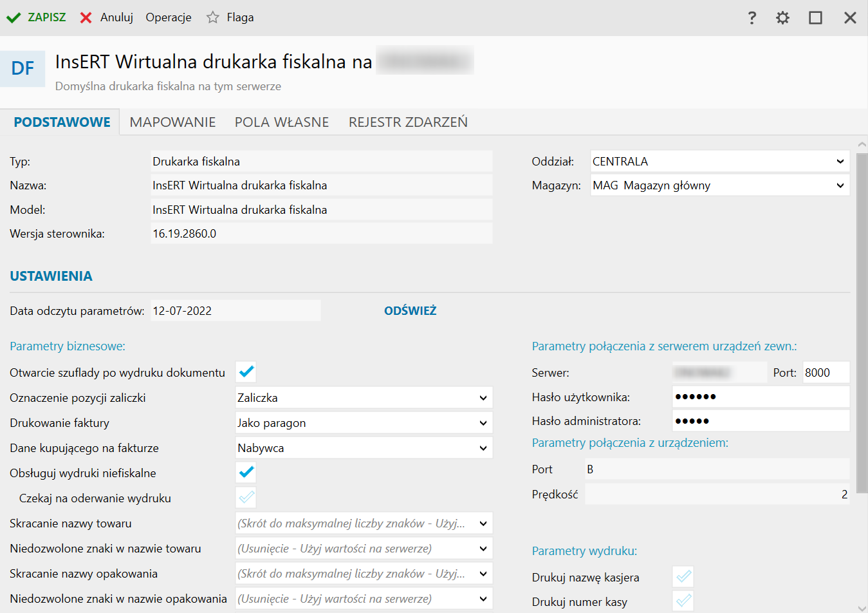
Task: Switch to the MAPOWANIE tab
Action: click(172, 122)
